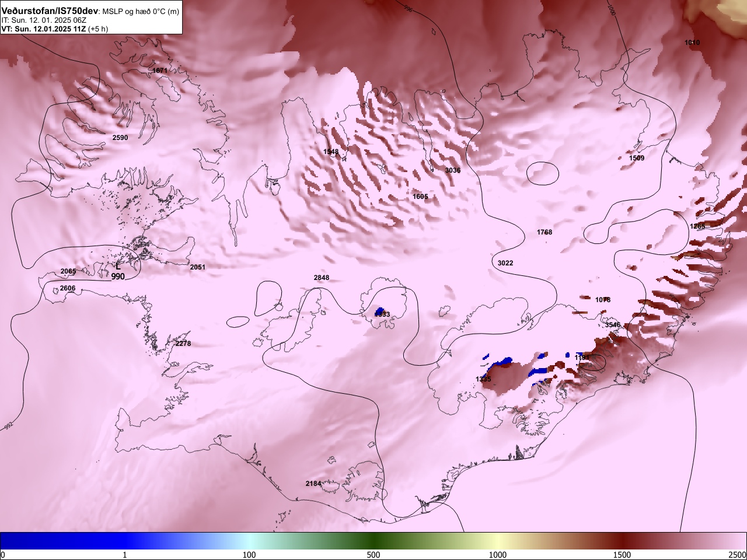Click the '1' label on the color scale
Viewport: 747px width, 560px height.
[125, 554]
